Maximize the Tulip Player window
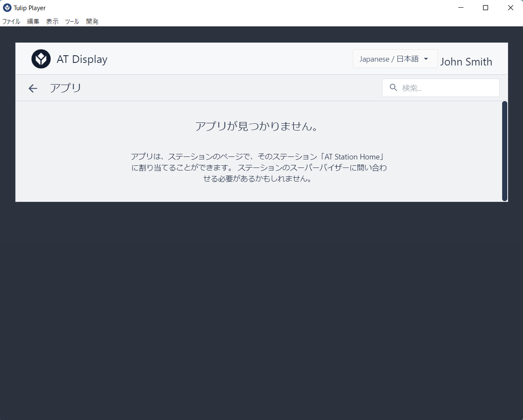Viewport: 523px width, 420px height. [x=486, y=8]
